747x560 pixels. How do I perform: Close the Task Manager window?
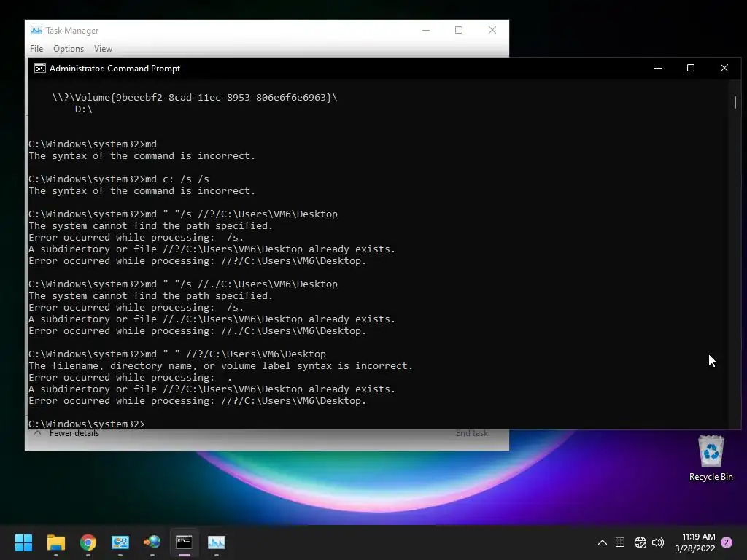pyautogui.click(x=492, y=30)
